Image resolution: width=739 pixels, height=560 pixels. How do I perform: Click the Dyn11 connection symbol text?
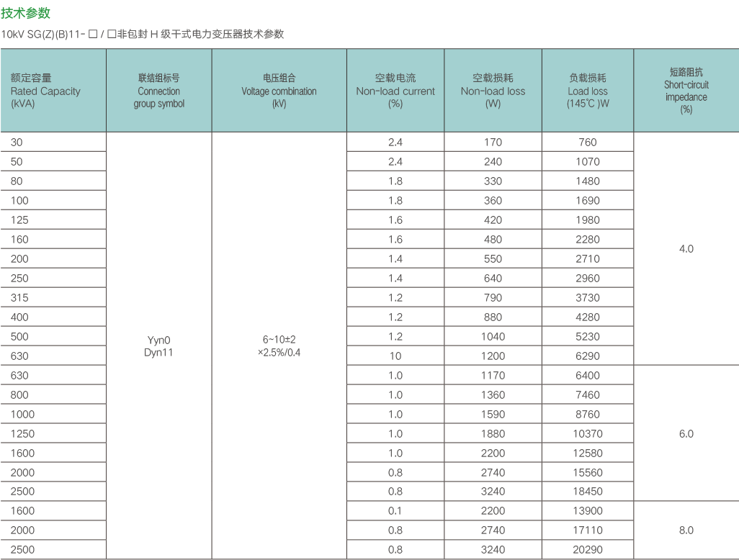click(158, 352)
